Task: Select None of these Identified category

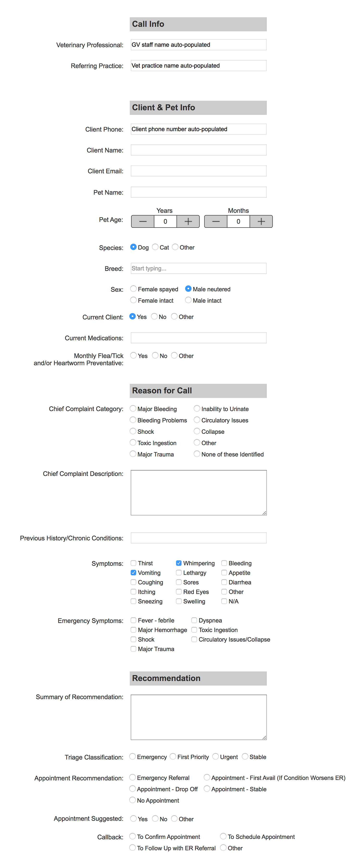Action: [x=197, y=454]
